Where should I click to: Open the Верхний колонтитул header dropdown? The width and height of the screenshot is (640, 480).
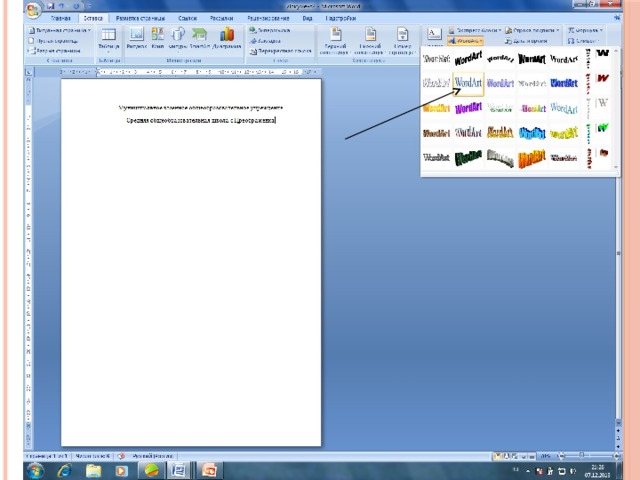click(335, 41)
